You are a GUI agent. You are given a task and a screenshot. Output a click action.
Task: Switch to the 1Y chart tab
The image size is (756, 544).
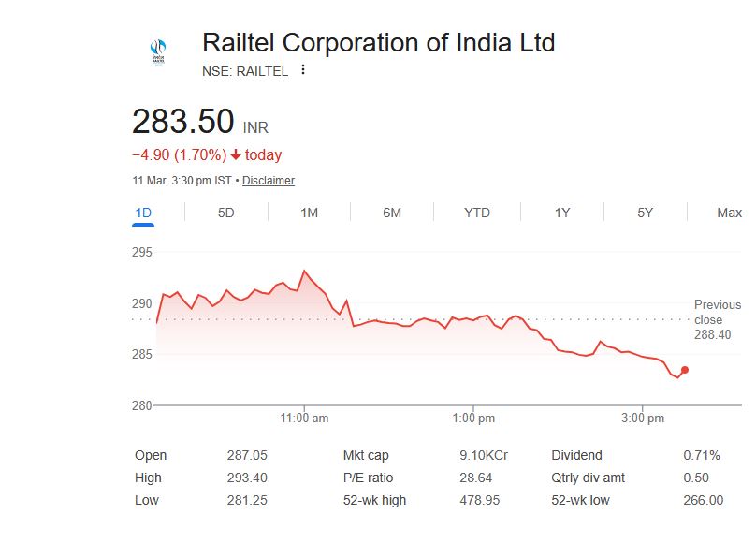coord(561,213)
